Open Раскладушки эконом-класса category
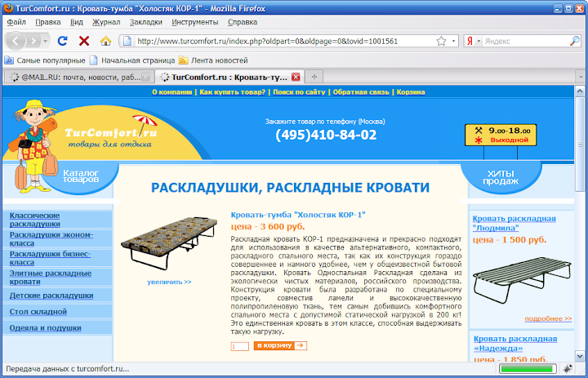588x378 pixels. [x=51, y=239]
